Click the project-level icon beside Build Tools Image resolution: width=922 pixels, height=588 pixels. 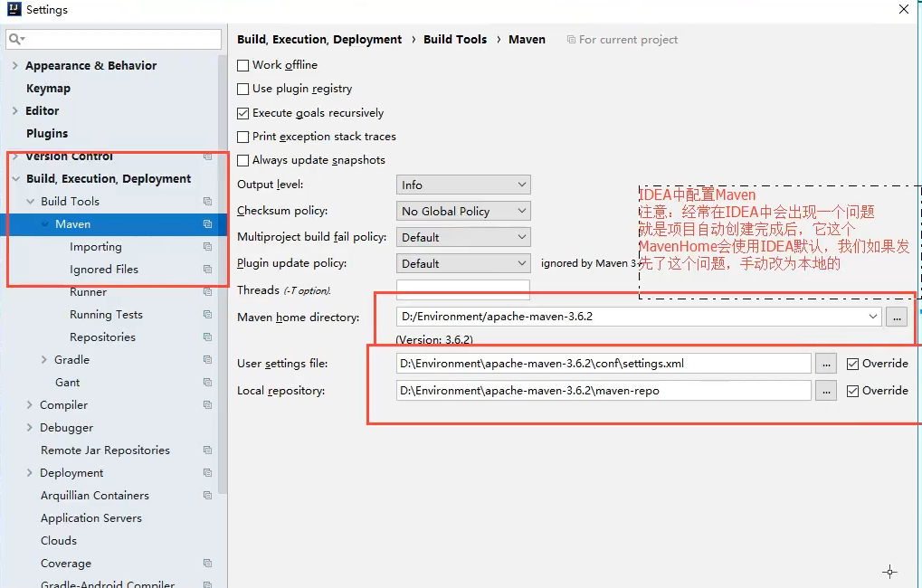pos(207,201)
